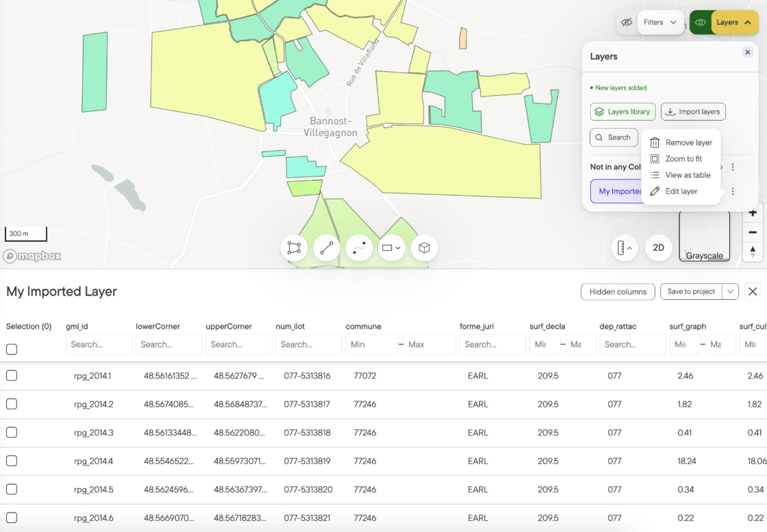Zoom in on the map

(753, 213)
